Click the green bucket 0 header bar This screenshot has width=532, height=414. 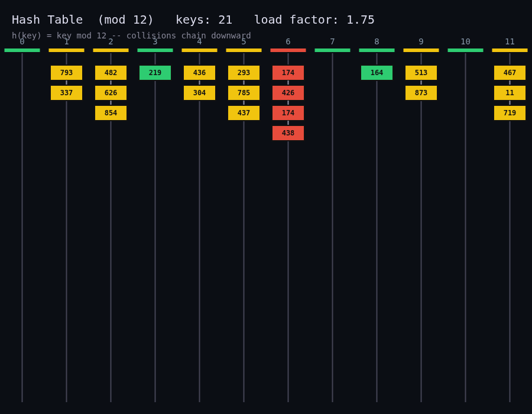click(22, 50)
